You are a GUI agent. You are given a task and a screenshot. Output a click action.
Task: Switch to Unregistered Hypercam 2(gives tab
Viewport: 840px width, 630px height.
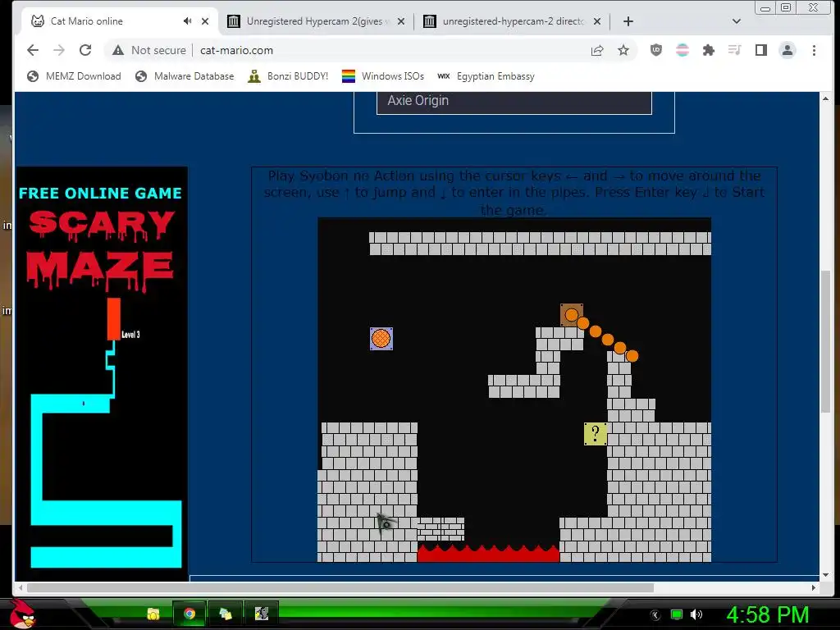314,21
